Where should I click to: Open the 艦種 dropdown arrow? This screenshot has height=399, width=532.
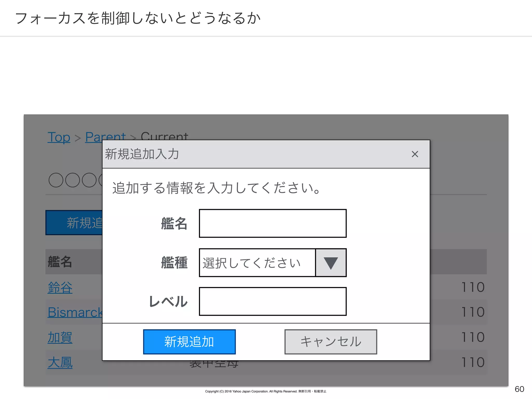(x=331, y=263)
